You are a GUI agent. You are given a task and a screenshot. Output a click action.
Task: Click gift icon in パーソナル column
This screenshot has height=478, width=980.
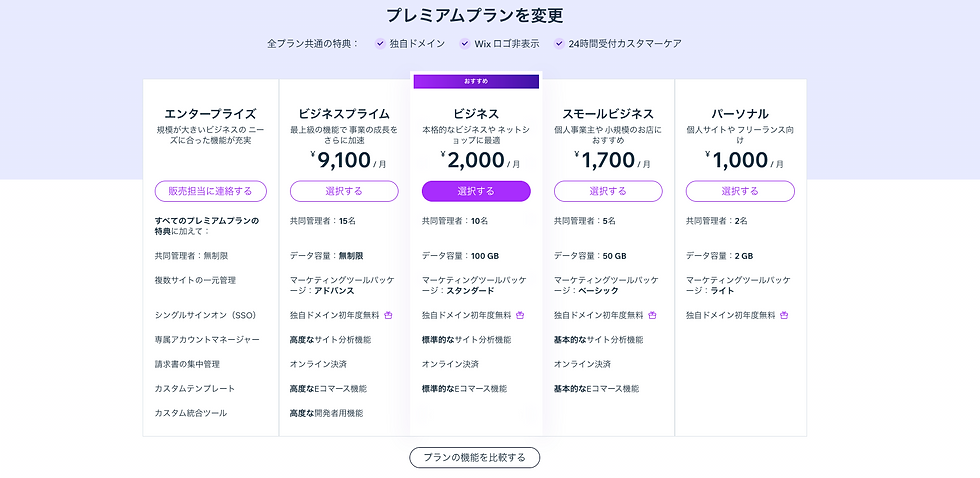pos(784,315)
